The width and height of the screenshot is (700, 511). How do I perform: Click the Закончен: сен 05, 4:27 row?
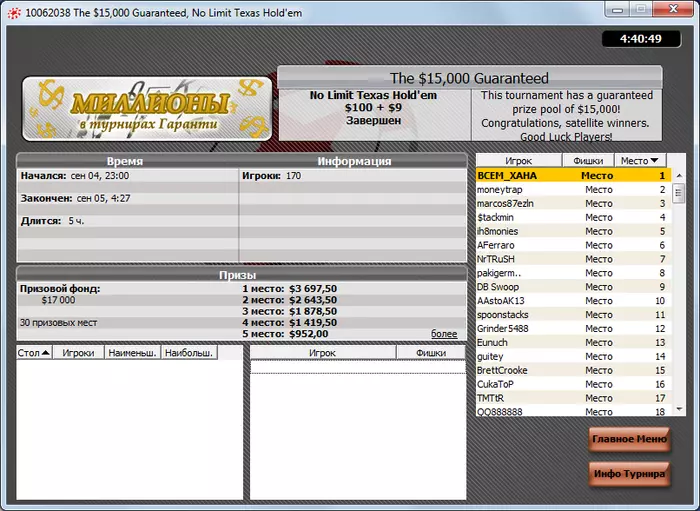[x=75, y=198]
